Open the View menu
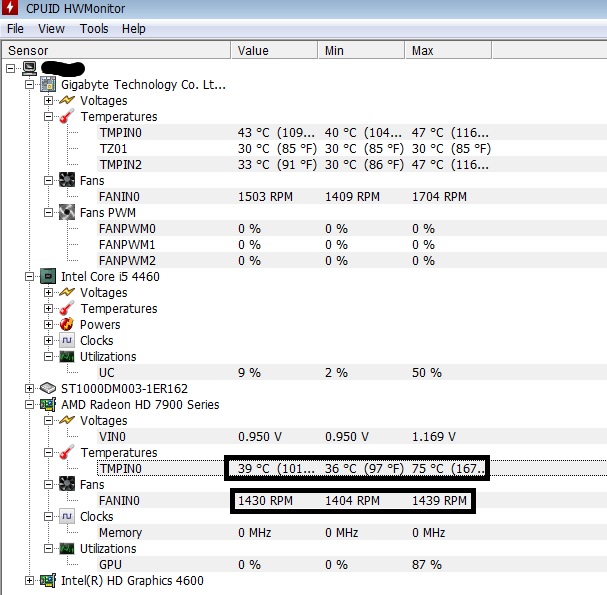Image resolution: width=607 pixels, height=595 pixels. coord(51,29)
